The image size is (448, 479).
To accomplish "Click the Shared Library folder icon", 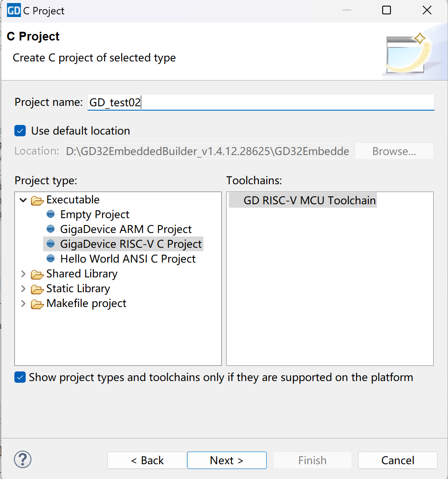I will tap(37, 274).
